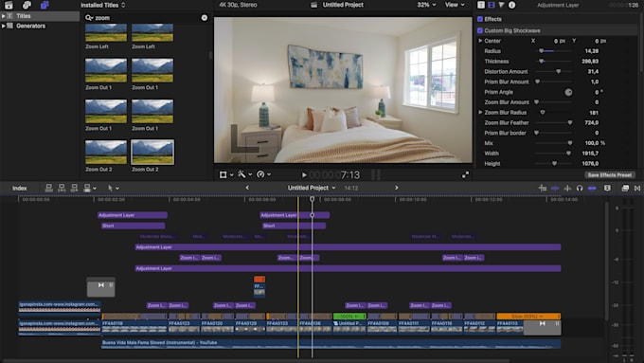Expand the Generators category
The height and width of the screenshot is (363, 644).
click(3, 26)
